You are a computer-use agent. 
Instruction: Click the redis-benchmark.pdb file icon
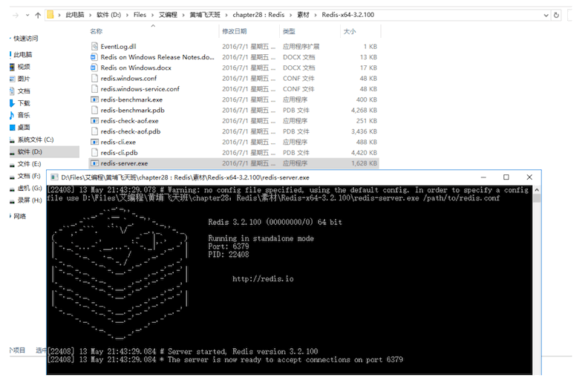(x=94, y=111)
